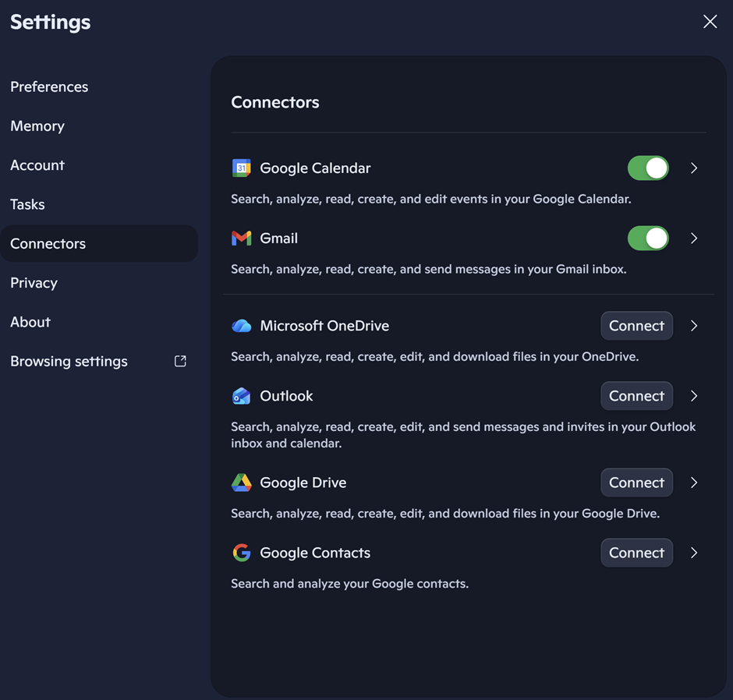733x700 pixels.
Task: Expand the Outlook connector chevron
Action: tap(694, 396)
